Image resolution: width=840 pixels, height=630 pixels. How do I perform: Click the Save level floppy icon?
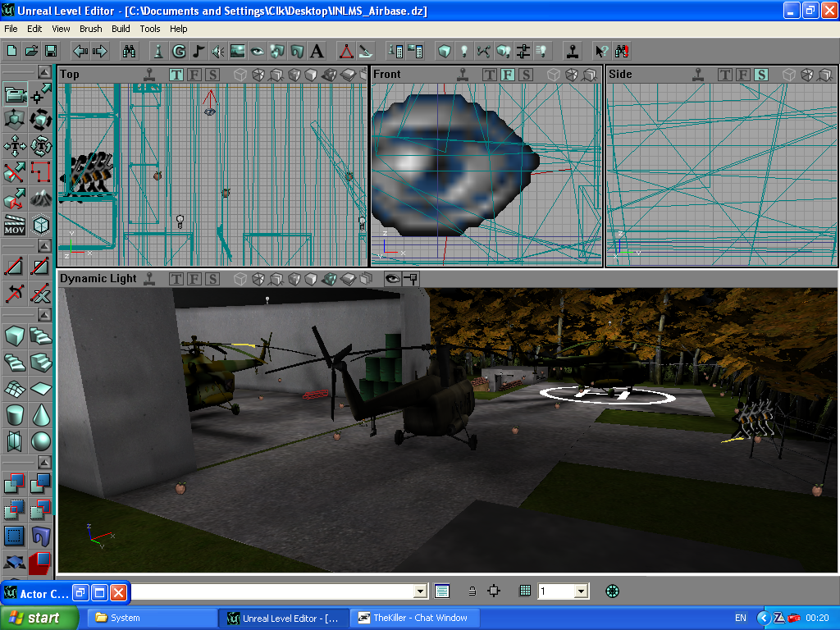[51, 52]
